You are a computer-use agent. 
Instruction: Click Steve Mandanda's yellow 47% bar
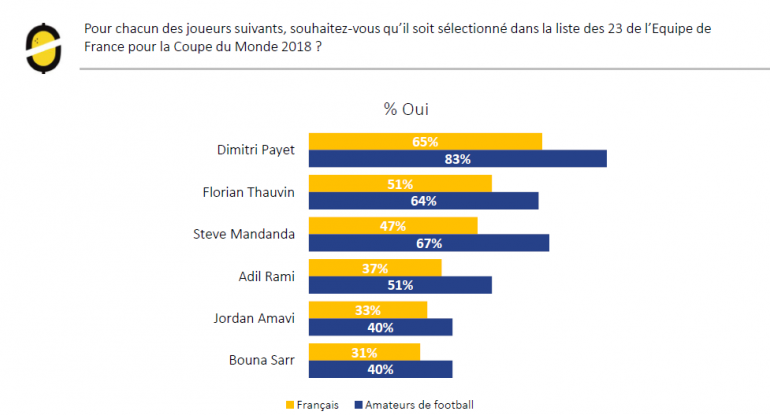coord(392,226)
